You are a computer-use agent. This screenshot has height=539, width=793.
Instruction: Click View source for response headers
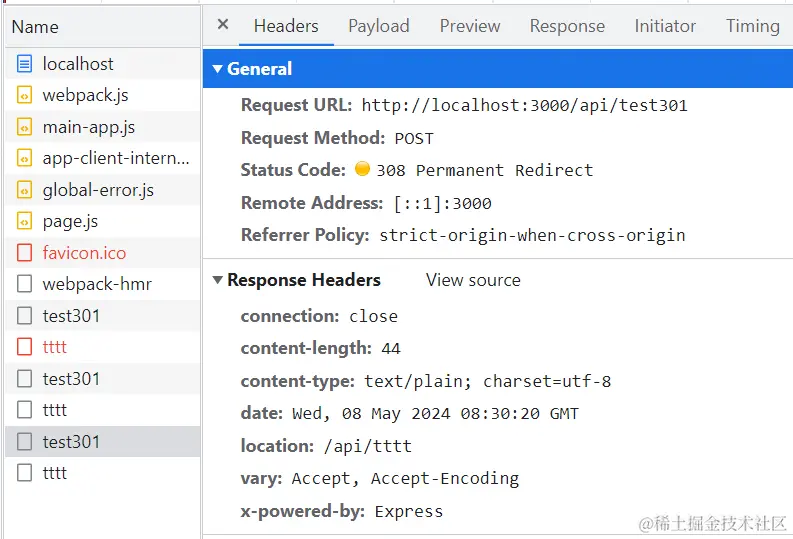pos(473,280)
